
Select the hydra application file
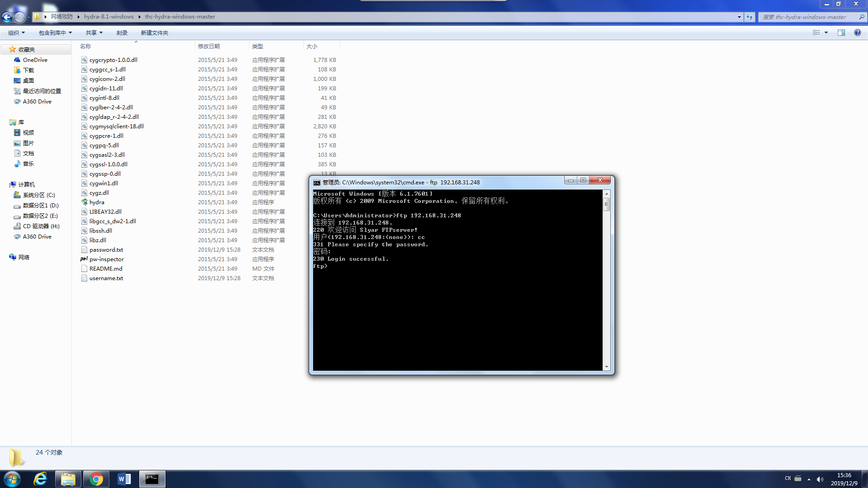pos(96,202)
